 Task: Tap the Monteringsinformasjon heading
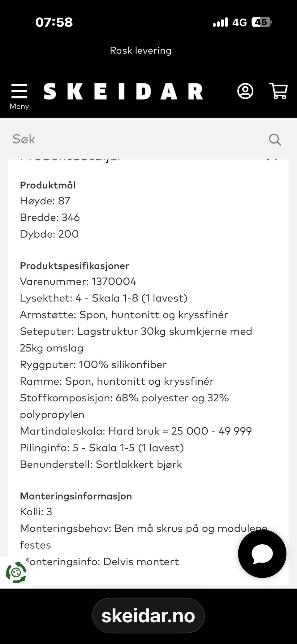point(76,496)
